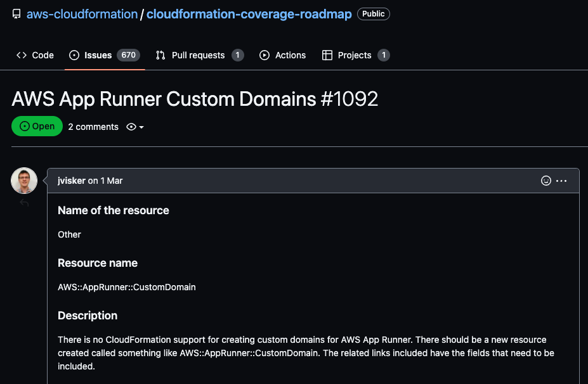
Task: Open the comment options kebab menu
Action: 561,181
